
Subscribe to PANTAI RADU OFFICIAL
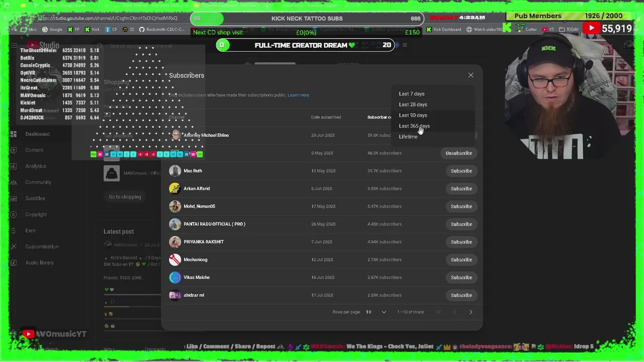tap(461, 224)
